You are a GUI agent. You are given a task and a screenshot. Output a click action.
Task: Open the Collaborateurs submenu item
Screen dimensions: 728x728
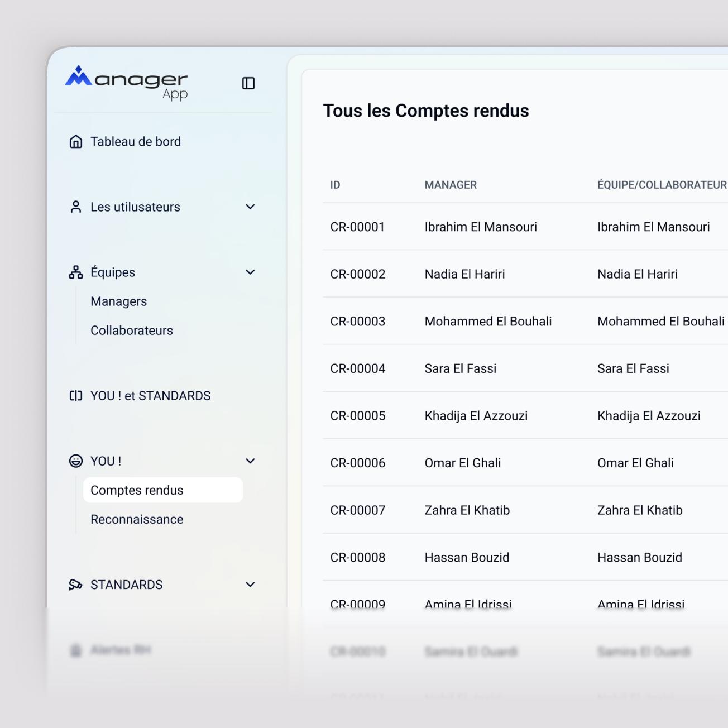point(132,331)
